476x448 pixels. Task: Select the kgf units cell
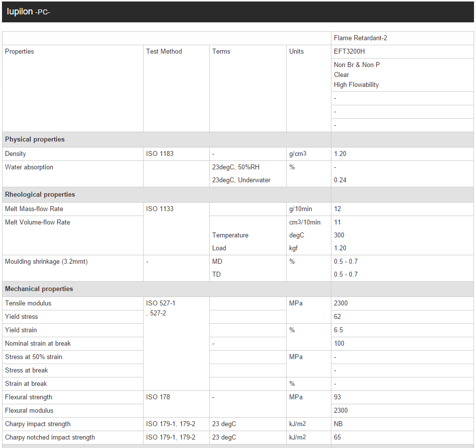pos(293,248)
